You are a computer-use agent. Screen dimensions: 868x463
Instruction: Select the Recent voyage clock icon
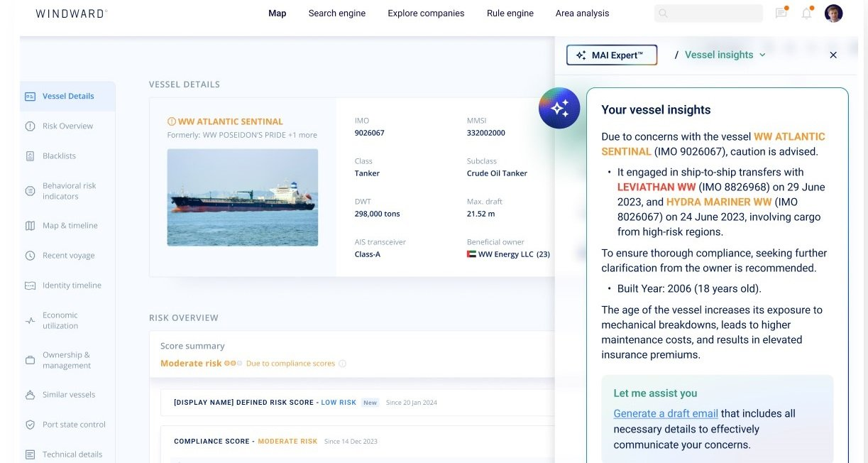coord(31,255)
